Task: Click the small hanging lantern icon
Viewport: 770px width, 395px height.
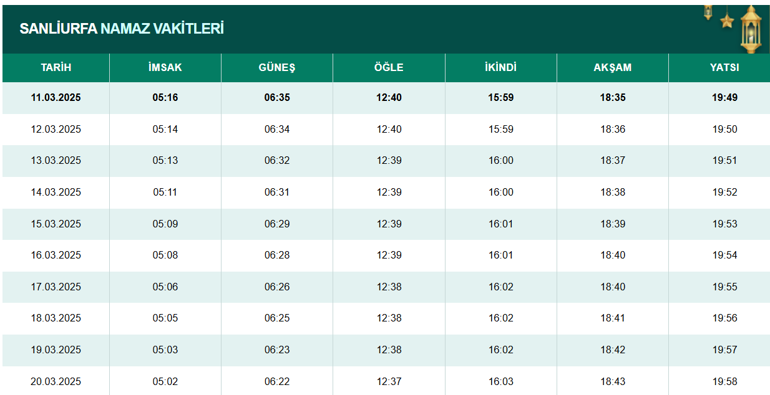Action: click(x=708, y=12)
